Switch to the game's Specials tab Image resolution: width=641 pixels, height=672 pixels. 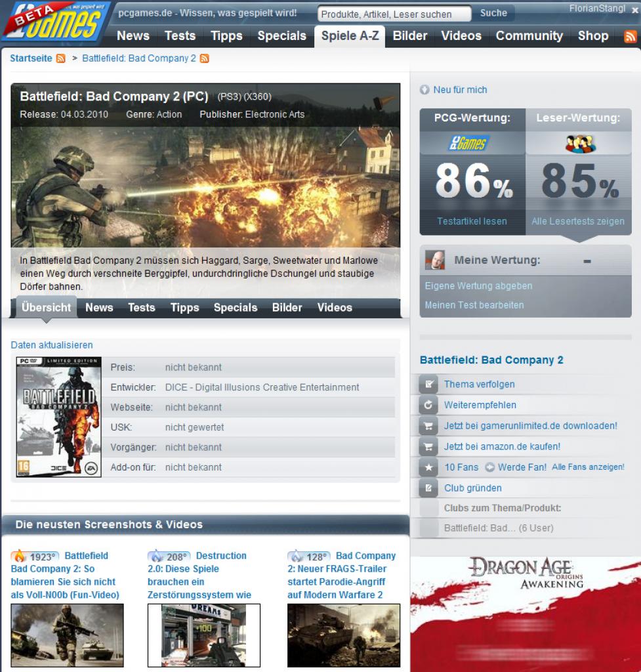[236, 308]
